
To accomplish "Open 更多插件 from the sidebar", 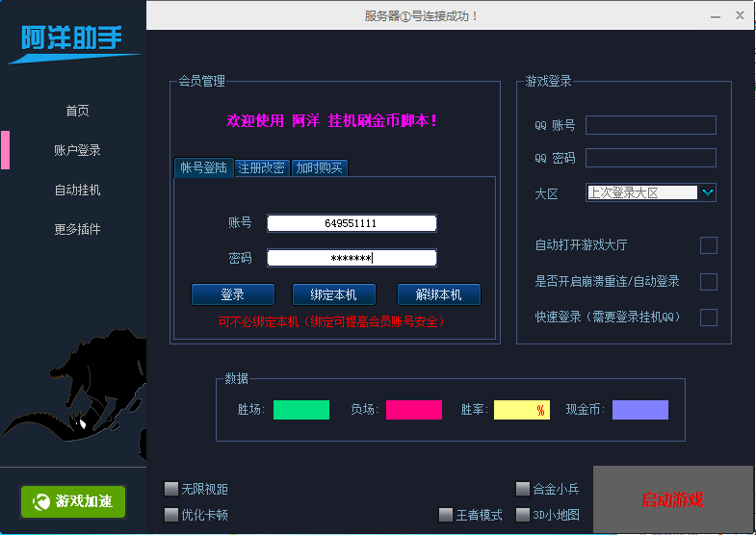I will (x=77, y=229).
